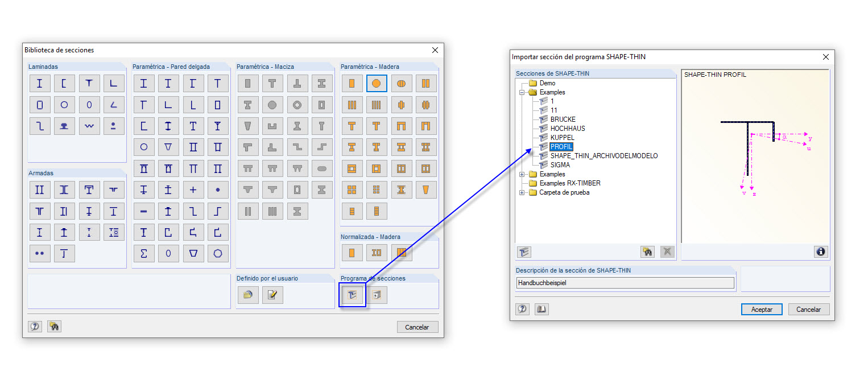Select the L-angle section in Laminadas
Image resolution: width=868 pixels, height=379 pixels.
point(114,84)
